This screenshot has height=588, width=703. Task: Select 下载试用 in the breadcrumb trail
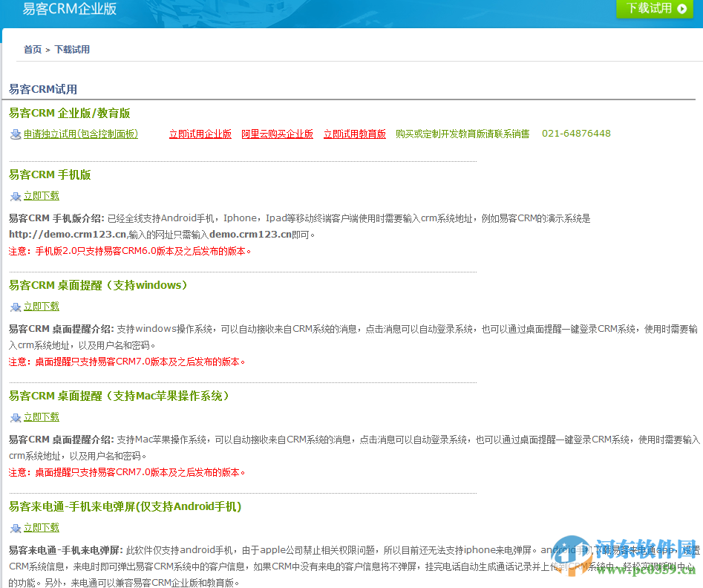pyautogui.click(x=72, y=49)
